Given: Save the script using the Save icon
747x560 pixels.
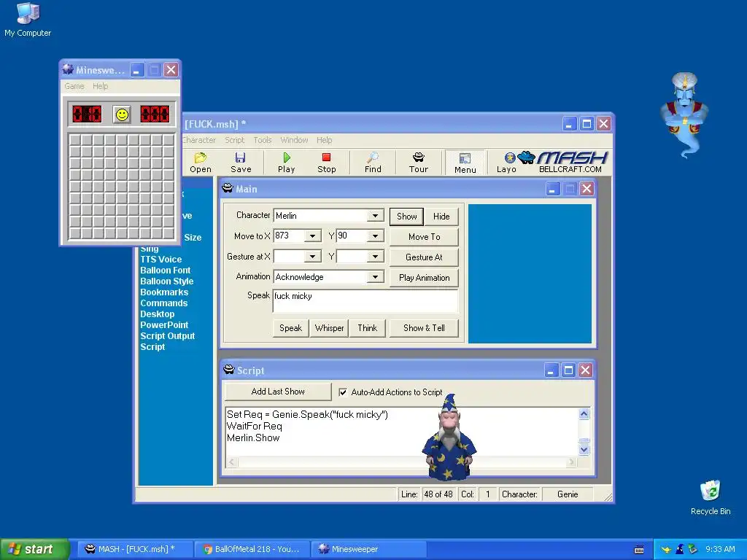Looking at the screenshot, I should click(241, 163).
